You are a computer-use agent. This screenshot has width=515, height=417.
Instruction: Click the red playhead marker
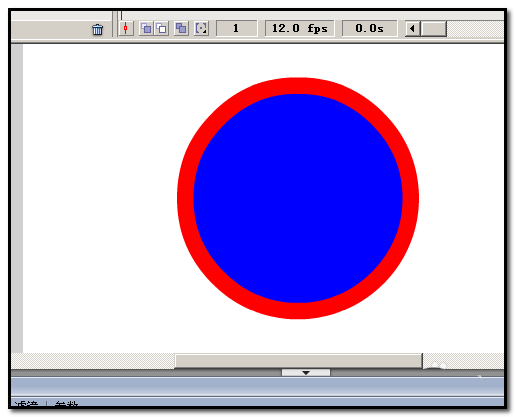coord(122,15)
